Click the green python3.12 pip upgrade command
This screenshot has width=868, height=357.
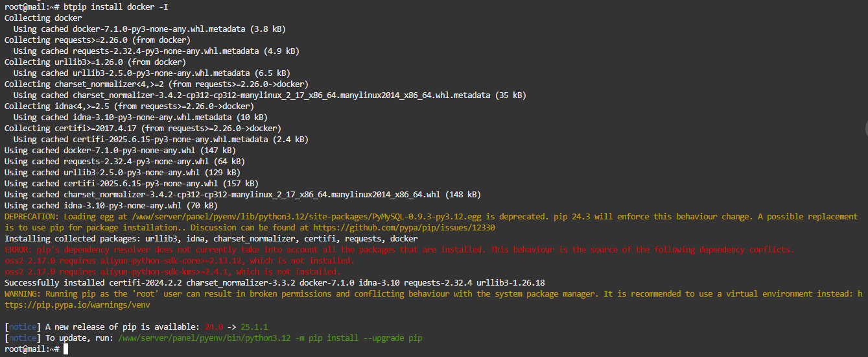[270, 338]
